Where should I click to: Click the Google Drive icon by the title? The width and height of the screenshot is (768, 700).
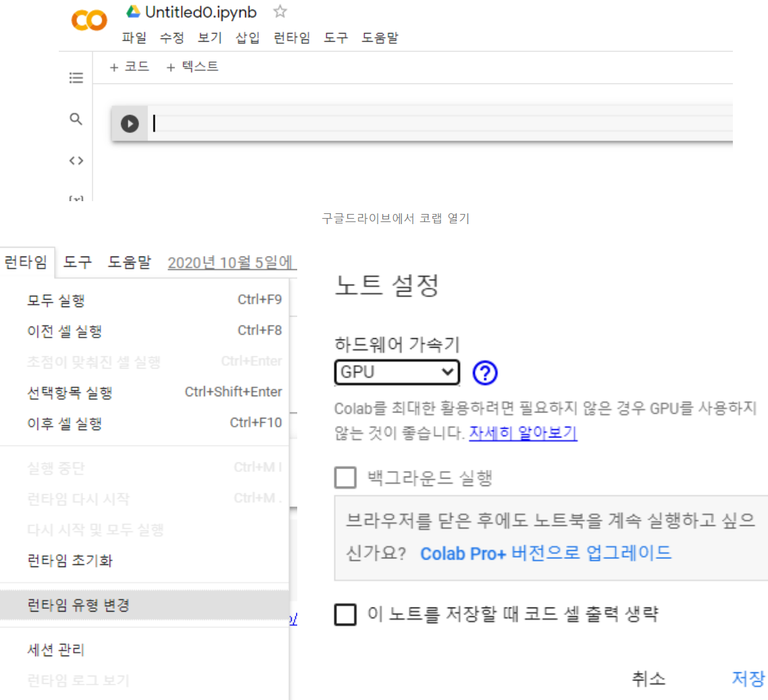tap(133, 11)
